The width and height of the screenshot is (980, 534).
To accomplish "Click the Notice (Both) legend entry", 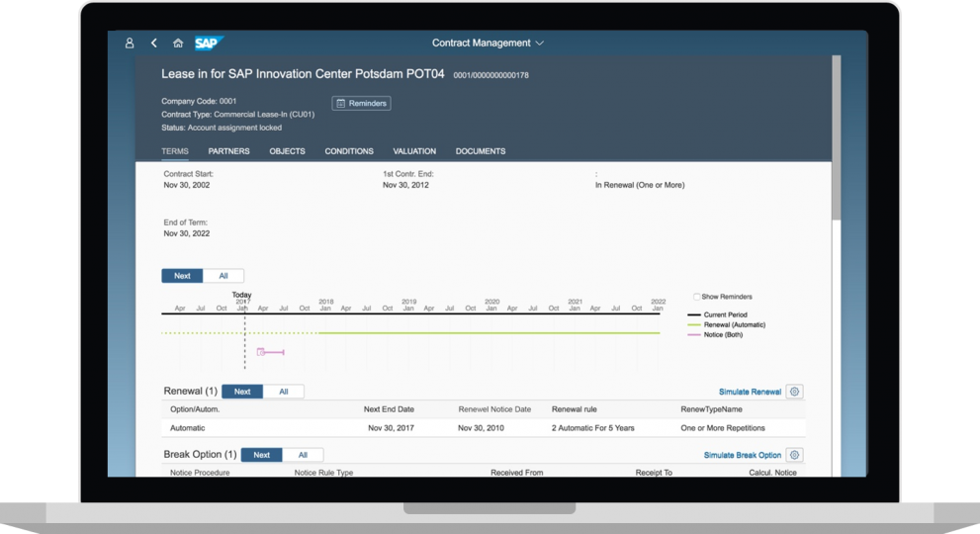I will point(716,335).
